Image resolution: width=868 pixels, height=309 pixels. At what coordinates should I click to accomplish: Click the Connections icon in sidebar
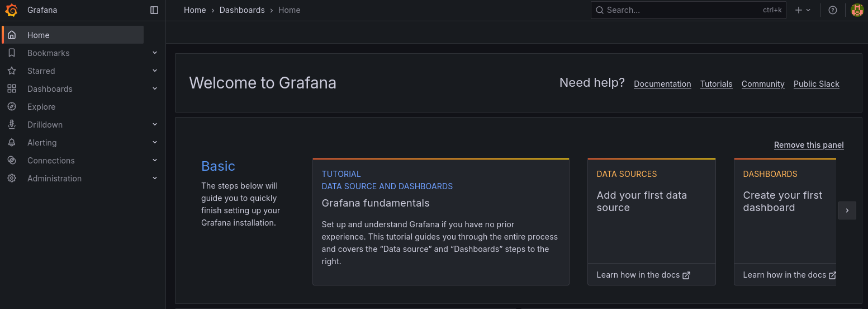click(x=12, y=161)
